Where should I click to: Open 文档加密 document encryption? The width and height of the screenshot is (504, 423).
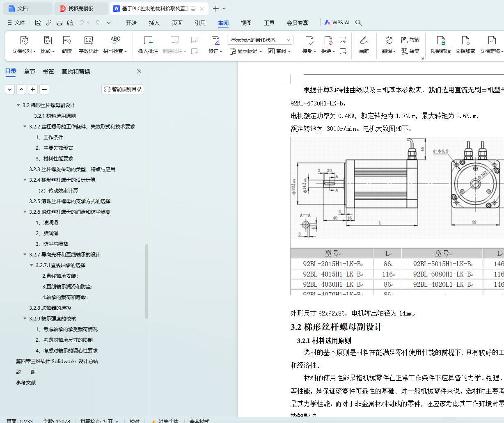pyautogui.click(x=465, y=45)
